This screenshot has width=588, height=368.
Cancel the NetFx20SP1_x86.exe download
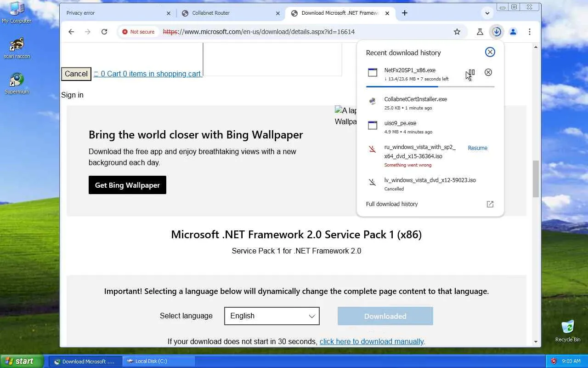pyautogui.click(x=488, y=72)
